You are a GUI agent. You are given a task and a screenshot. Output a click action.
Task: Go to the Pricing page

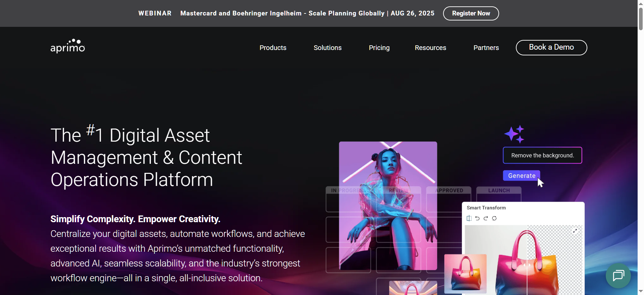(x=379, y=48)
